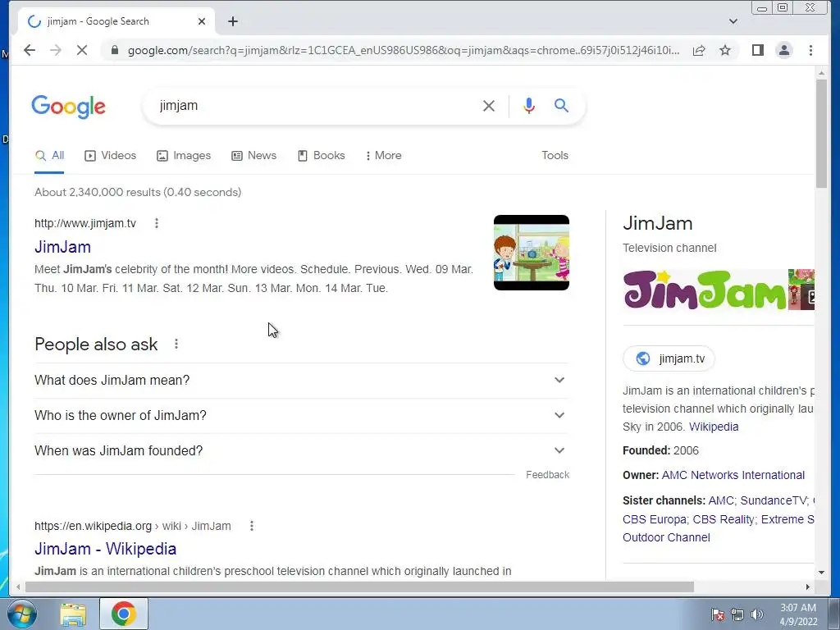Open the volume speaker tray icon

point(757,614)
